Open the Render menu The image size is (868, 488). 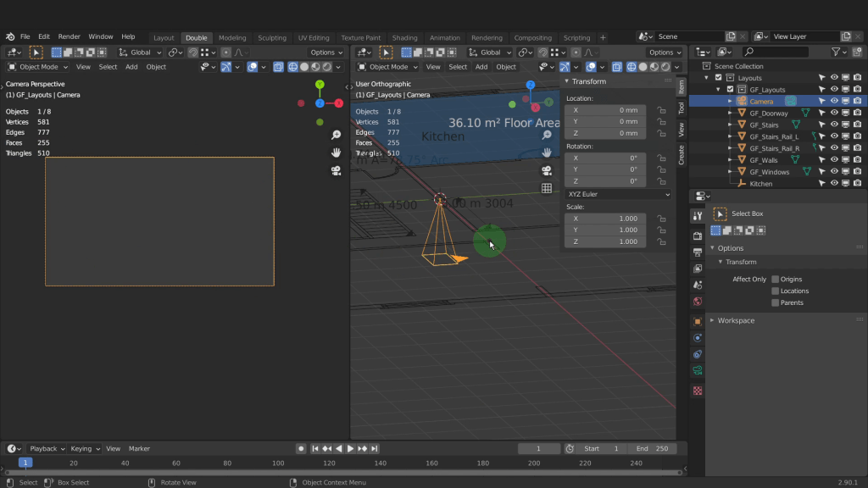click(70, 36)
